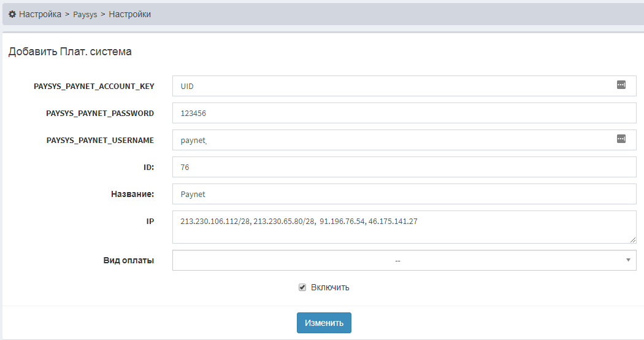Open the Настройка breadcrumb link

pos(40,14)
